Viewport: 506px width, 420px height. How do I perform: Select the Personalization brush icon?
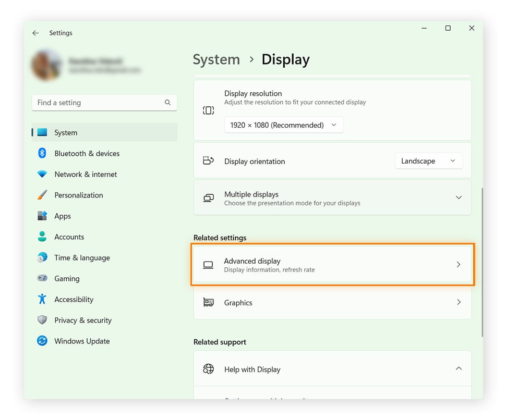tap(42, 195)
